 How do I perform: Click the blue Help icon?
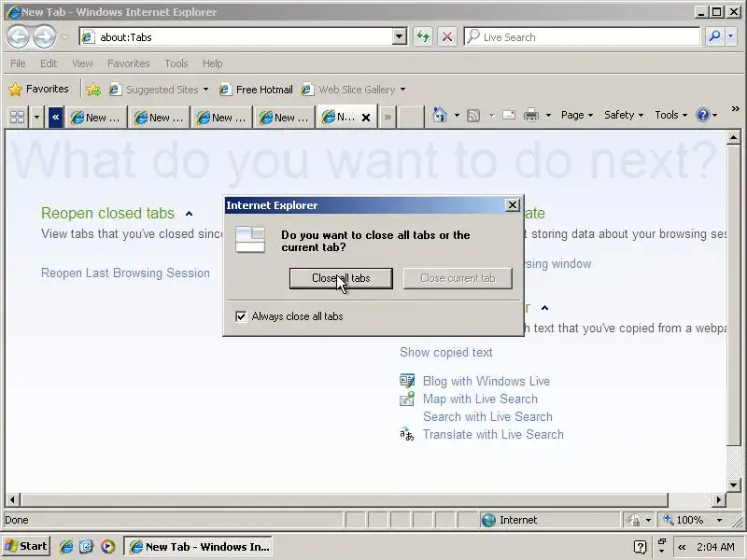click(x=703, y=115)
